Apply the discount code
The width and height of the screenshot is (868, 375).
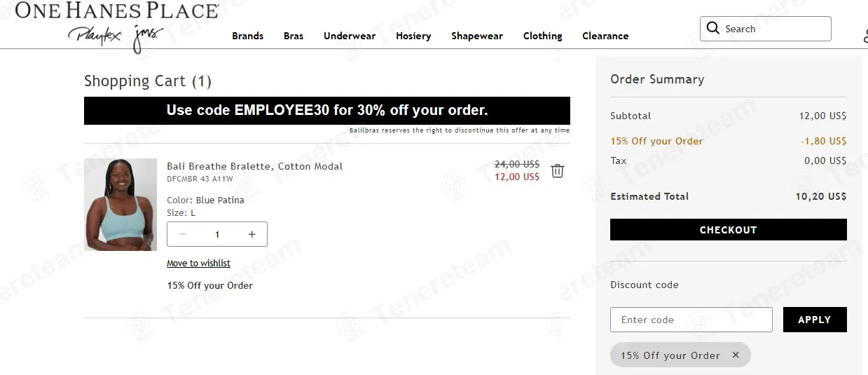click(x=815, y=320)
